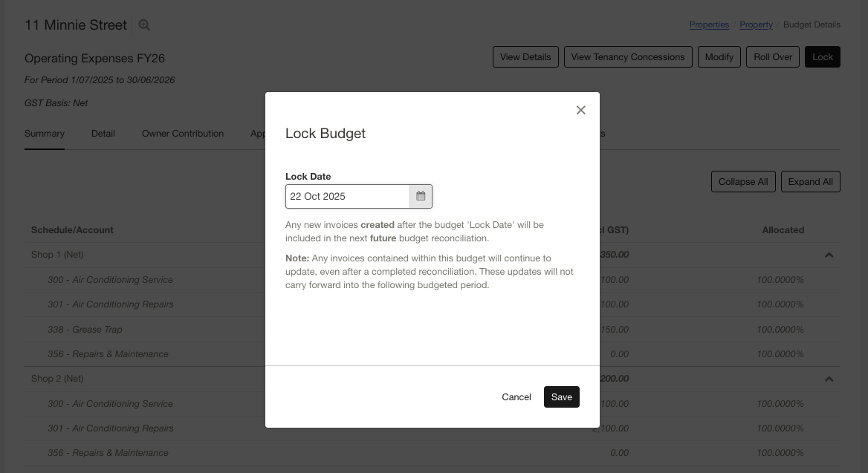Screen dimensions: 868x473
Task: Expand All budget schedules
Action: click(810, 182)
